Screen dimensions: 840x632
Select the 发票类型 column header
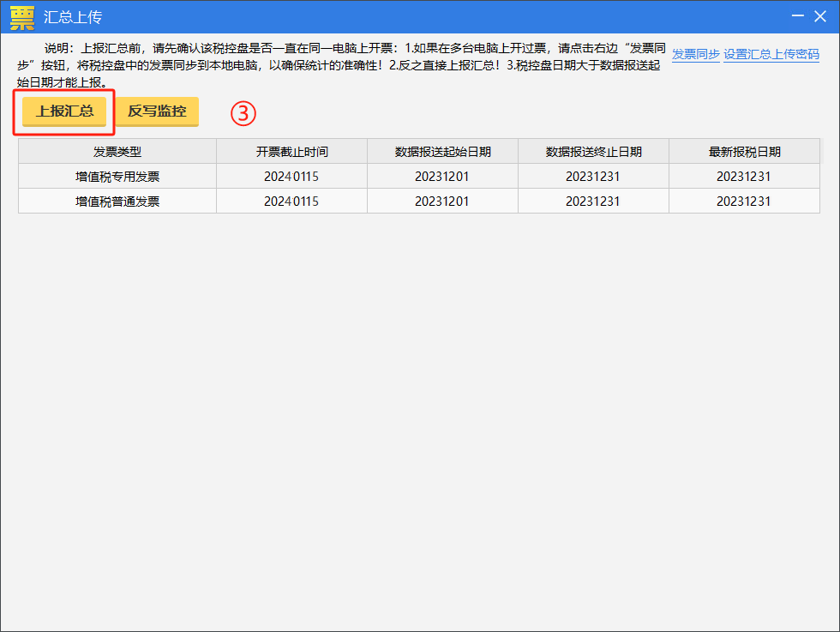(x=117, y=151)
